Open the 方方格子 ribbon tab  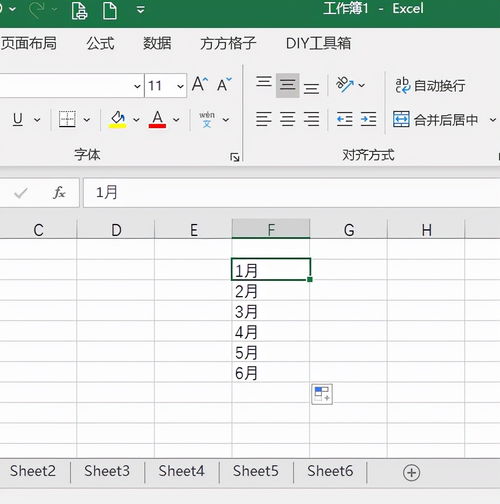pos(228,43)
